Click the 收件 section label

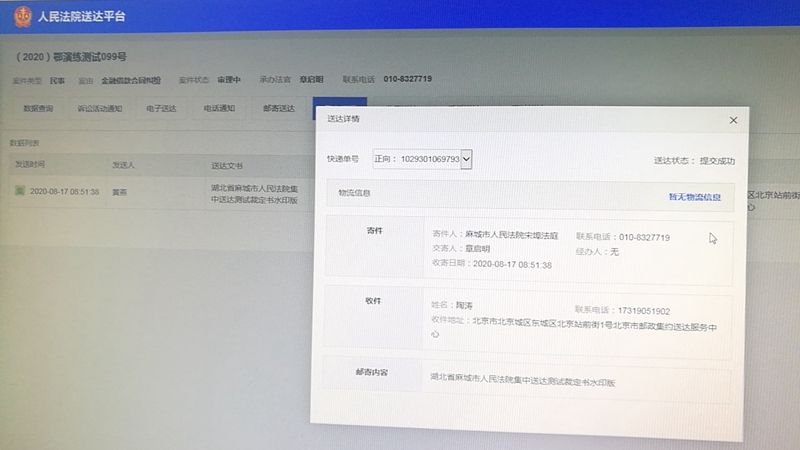click(373, 301)
